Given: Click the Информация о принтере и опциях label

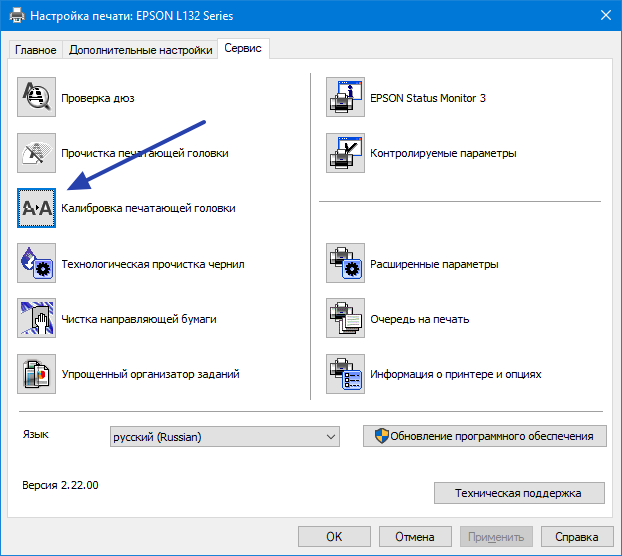Looking at the screenshot, I should coord(455,374).
